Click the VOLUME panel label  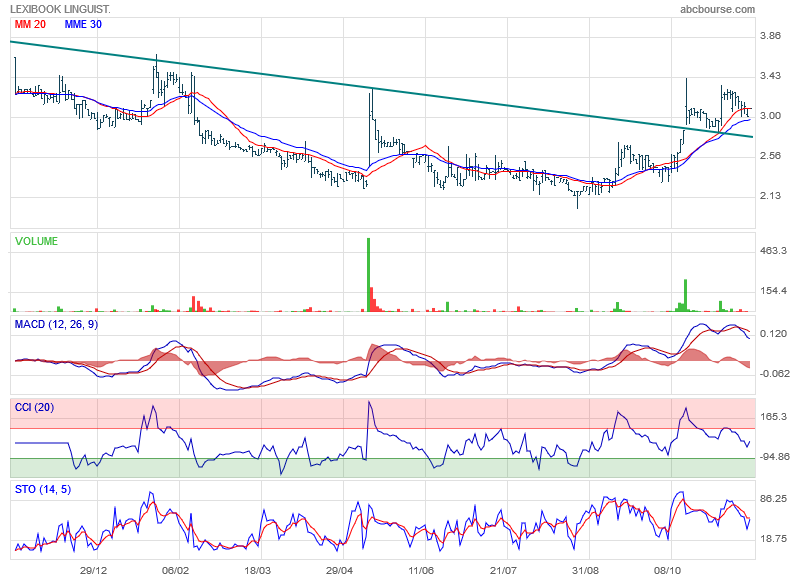pos(36,241)
